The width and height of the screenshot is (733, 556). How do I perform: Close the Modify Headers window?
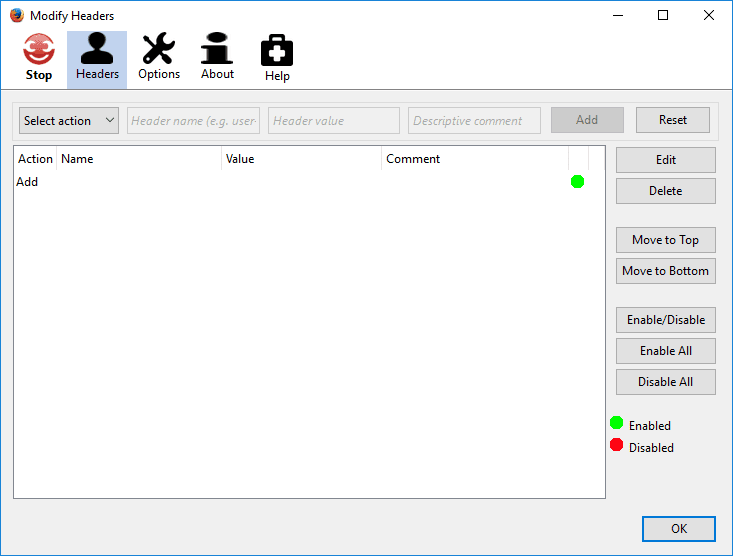click(x=709, y=15)
